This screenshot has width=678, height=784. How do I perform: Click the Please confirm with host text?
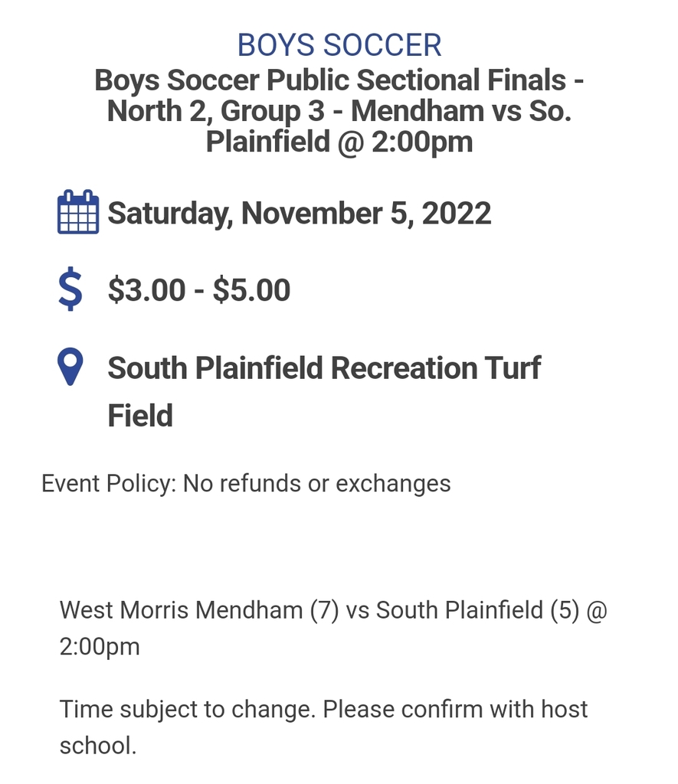click(455, 710)
